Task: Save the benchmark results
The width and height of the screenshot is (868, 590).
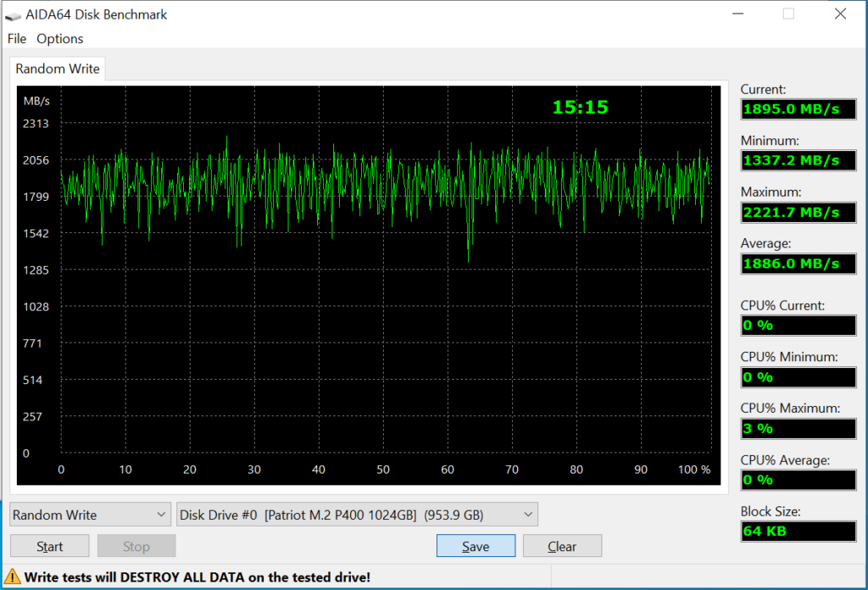Action: (x=476, y=545)
